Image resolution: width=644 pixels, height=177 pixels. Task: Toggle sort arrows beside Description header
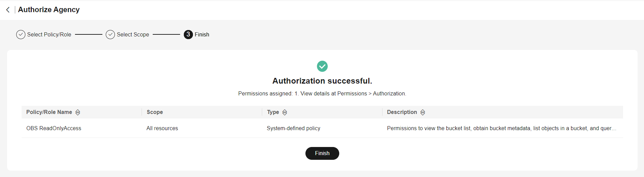(x=423, y=112)
